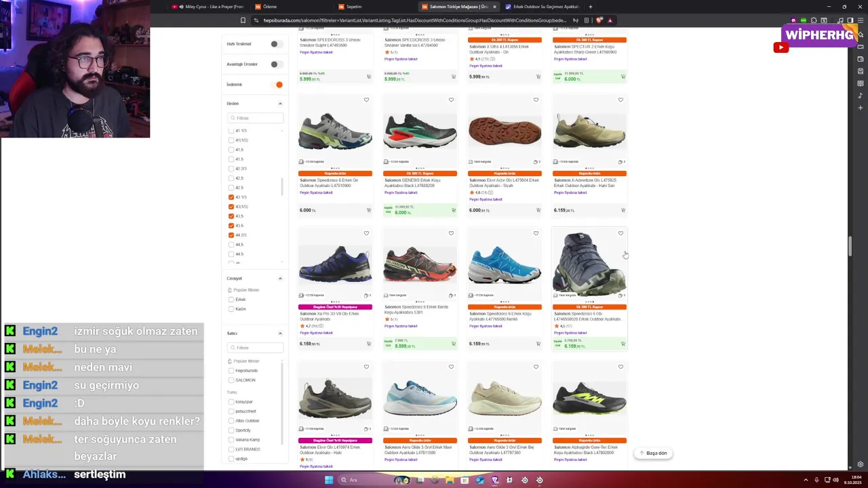Turn off the İndirimli filter switch
868x488 pixels.
pyautogui.click(x=277, y=85)
